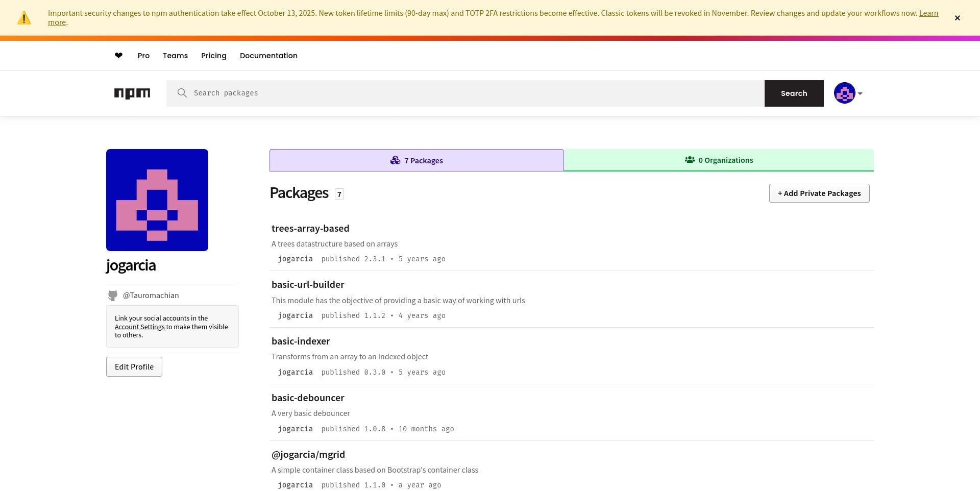Open the account dropdown caret
980x491 pixels.
pyautogui.click(x=860, y=93)
